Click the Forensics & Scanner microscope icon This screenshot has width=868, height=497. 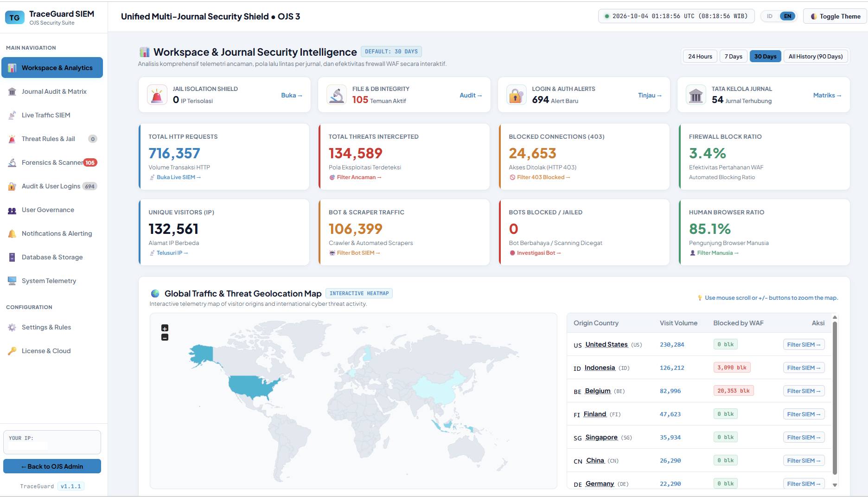point(12,163)
